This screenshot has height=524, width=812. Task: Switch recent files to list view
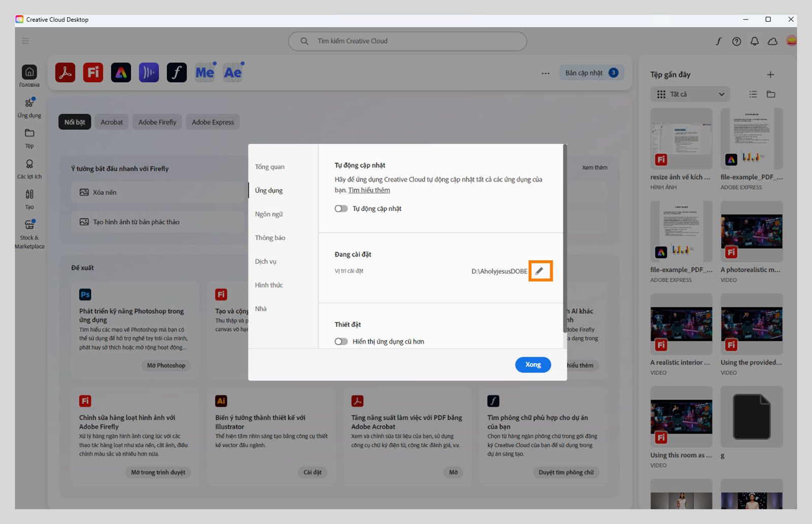click(x=753, y=94)
